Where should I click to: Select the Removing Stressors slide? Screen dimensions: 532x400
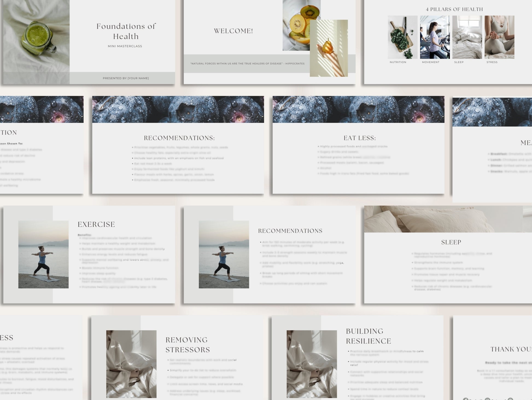click(x=188, y=344)
